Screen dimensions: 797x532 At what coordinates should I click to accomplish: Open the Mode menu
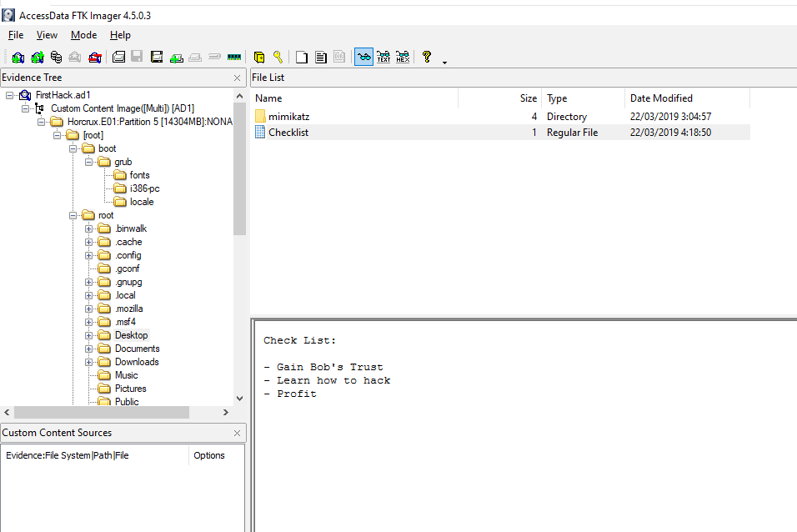83,35
